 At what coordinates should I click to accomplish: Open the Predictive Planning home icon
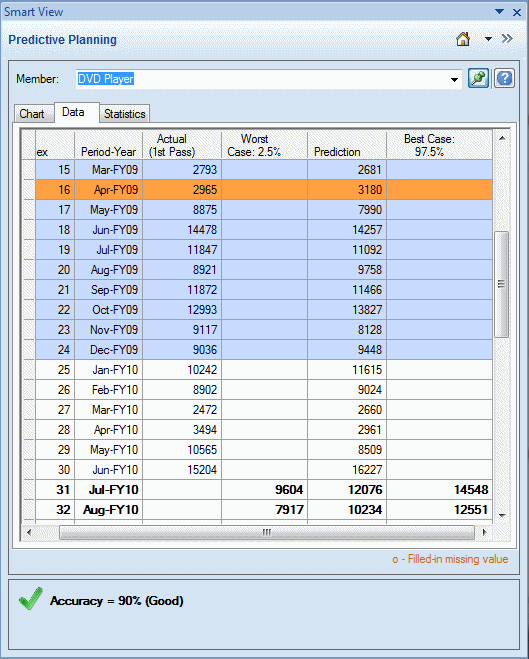463,39
